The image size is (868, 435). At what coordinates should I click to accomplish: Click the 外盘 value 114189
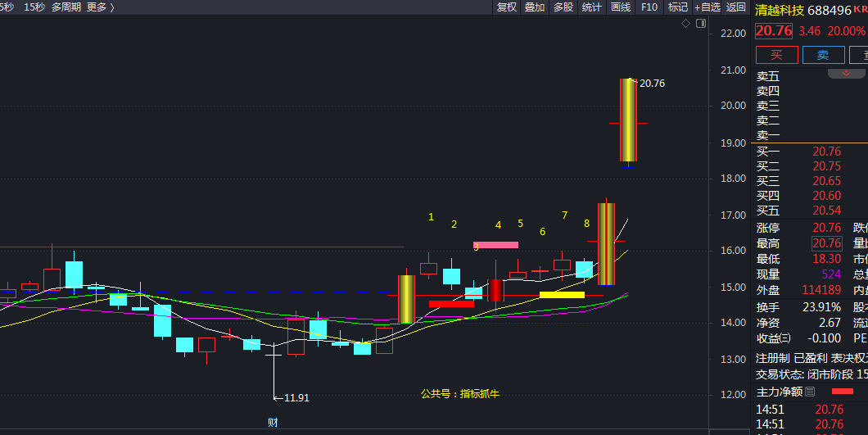821,290
